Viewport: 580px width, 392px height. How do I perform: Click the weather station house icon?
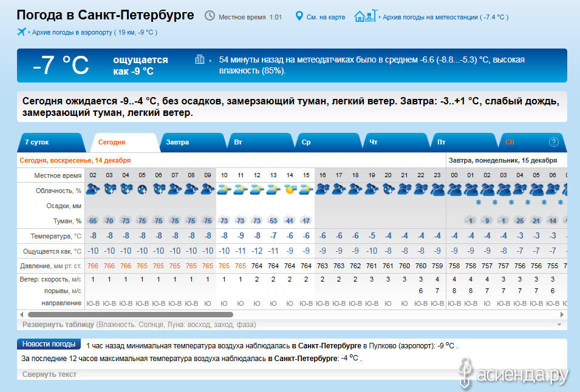coord(365,16)
